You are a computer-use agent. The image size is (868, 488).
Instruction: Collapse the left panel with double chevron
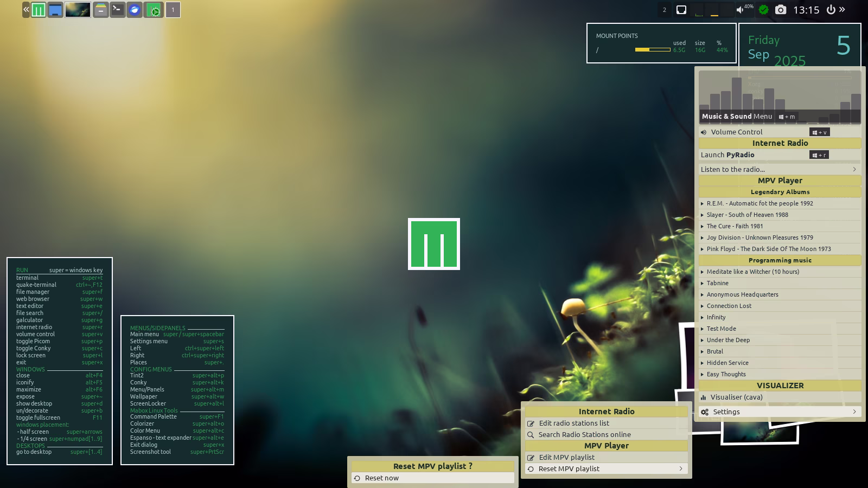tap(26, 10)
